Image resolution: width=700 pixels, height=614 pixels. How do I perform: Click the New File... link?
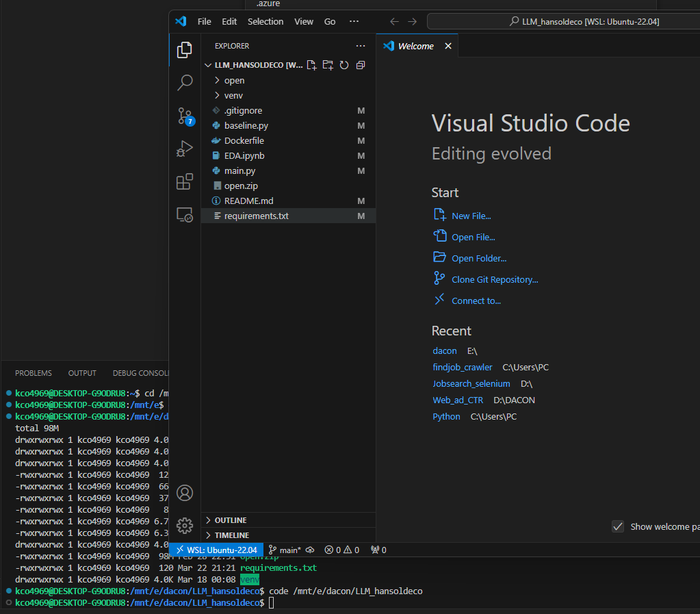tap(471, 216)
